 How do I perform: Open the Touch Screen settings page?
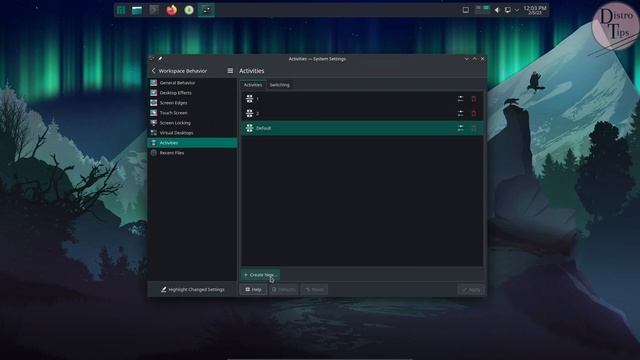click(x=192, y=113)
